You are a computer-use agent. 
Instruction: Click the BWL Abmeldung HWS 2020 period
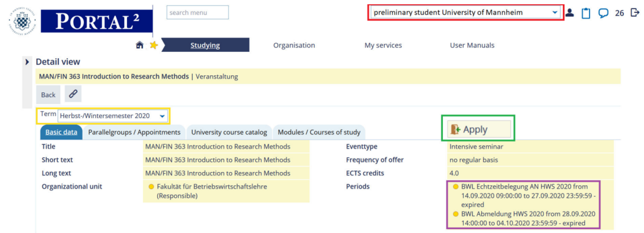(528, 218)
